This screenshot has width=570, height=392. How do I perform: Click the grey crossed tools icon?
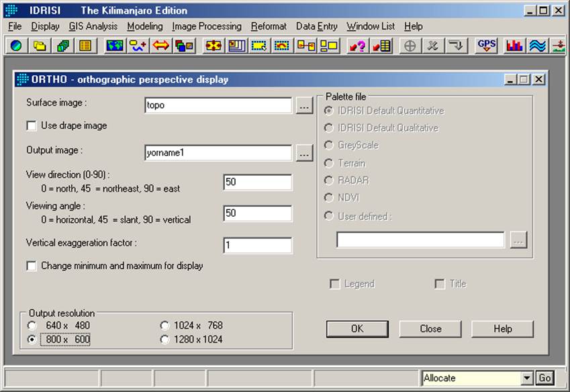(432, 46)
